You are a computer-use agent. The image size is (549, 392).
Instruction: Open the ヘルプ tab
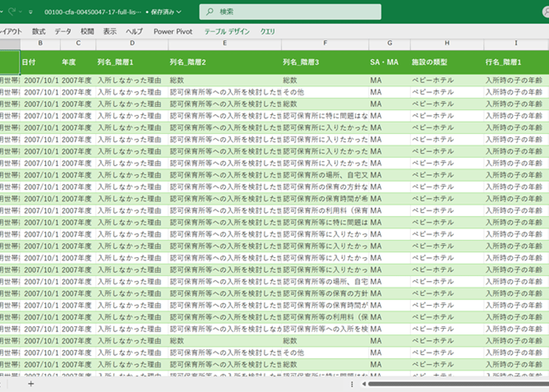click(x=134, y=31)
